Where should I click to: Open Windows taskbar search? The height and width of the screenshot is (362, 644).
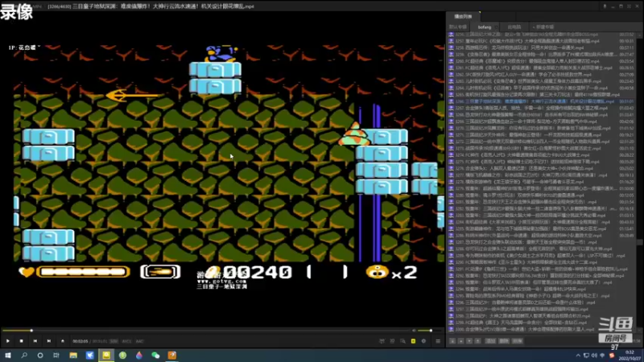[x=24, y=355]
